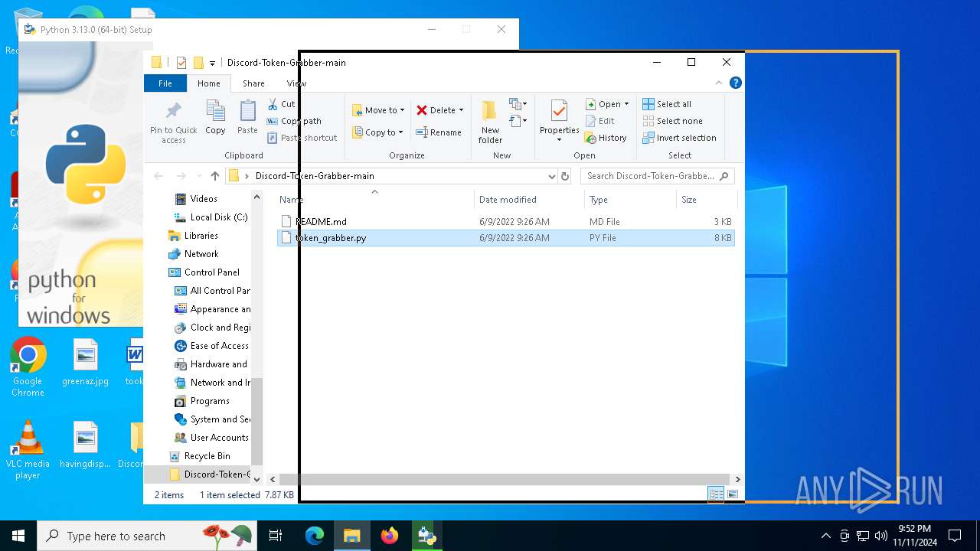Click the Search Discord-Token-Grabber field

click(x=658, y=176)
